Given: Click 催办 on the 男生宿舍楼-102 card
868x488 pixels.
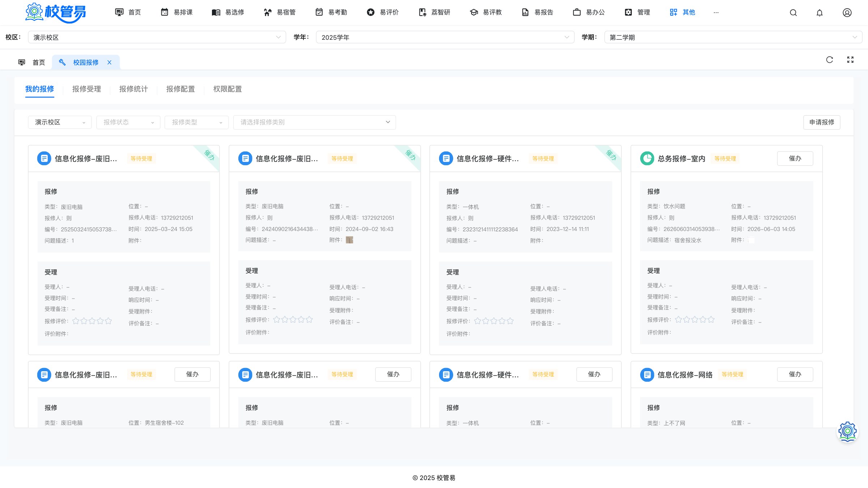Looking at the screenshot, I should [192, 374].
